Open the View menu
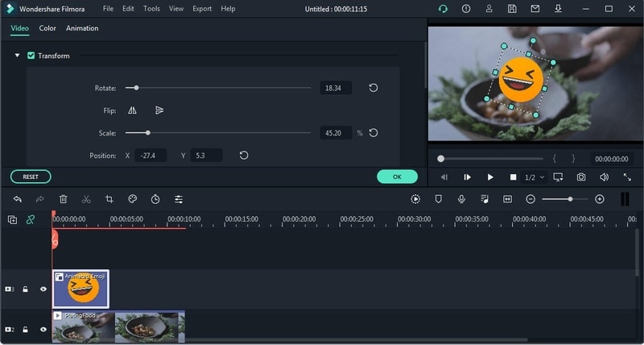Screen dimensions: 644x345 coord(176,9)
